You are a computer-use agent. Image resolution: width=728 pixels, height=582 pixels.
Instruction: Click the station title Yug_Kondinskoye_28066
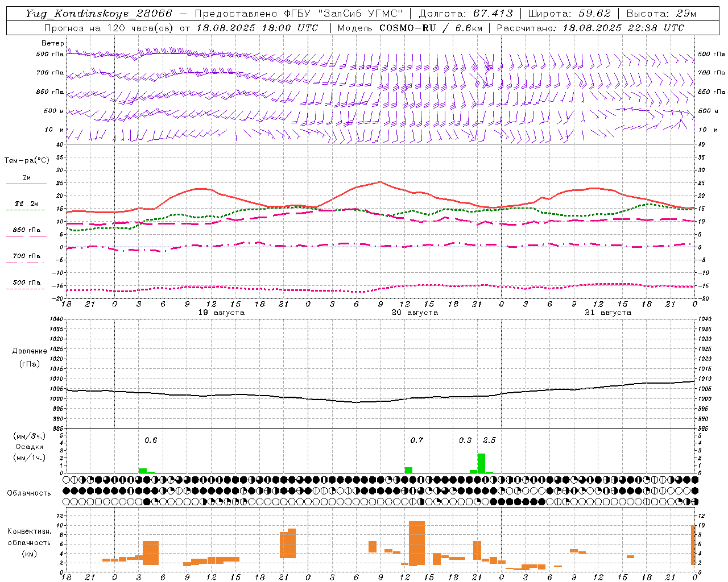point(99,14)
